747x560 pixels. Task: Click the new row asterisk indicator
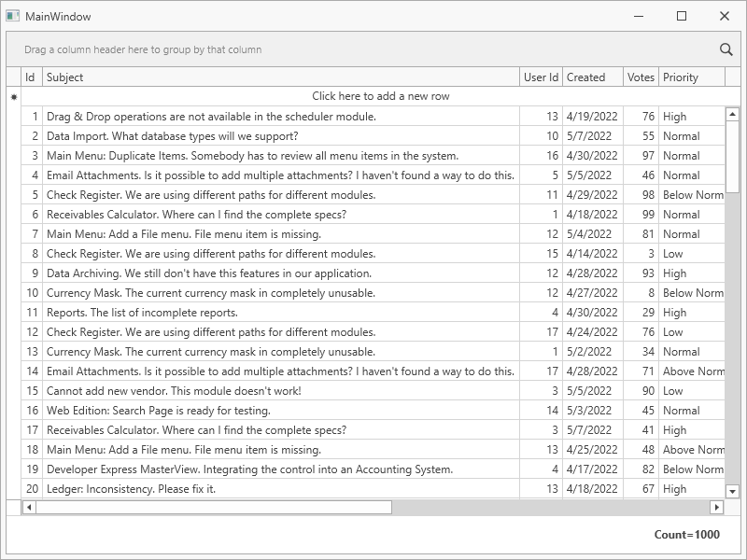point(14,97)
